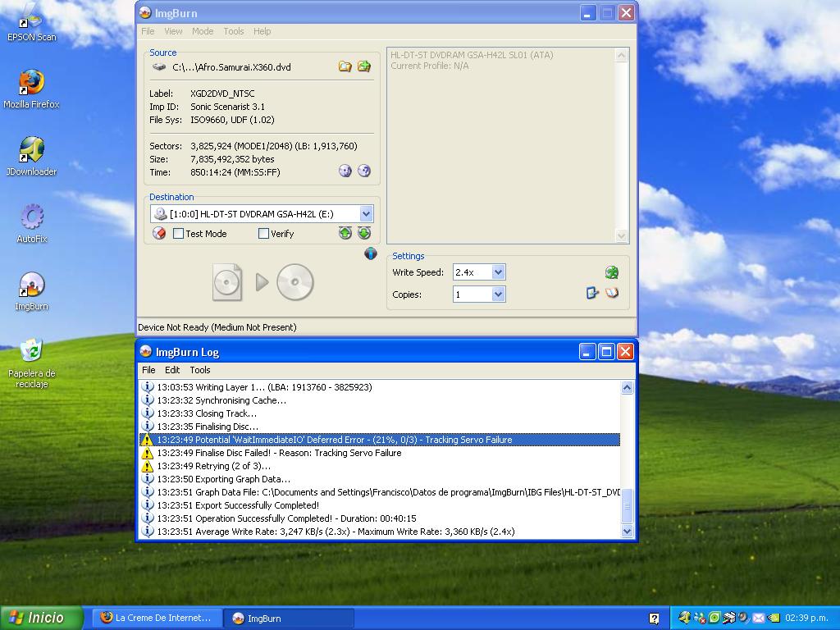Select the 'Synchronising Cache...' log line
This screenshot has width=840, height=630.
point(379,400)
